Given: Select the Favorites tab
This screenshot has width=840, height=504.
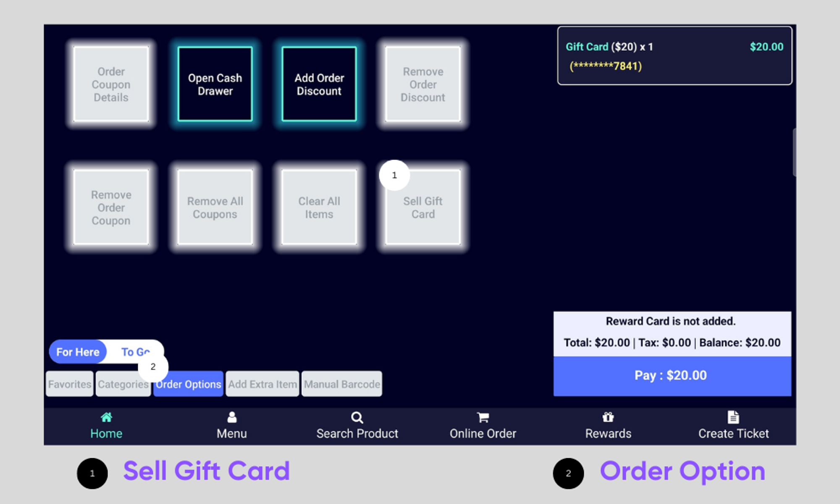Looking at the screenshot, I should pyautogui.click(x=70, y=385).
